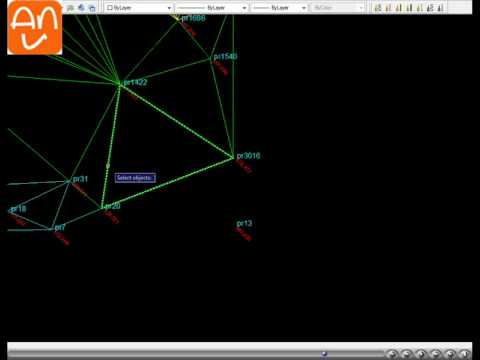The height and width of the screenshot is (360, 480).
Task: Select the highlighted edge from pr1422 to pr3016
Action: 177,121
